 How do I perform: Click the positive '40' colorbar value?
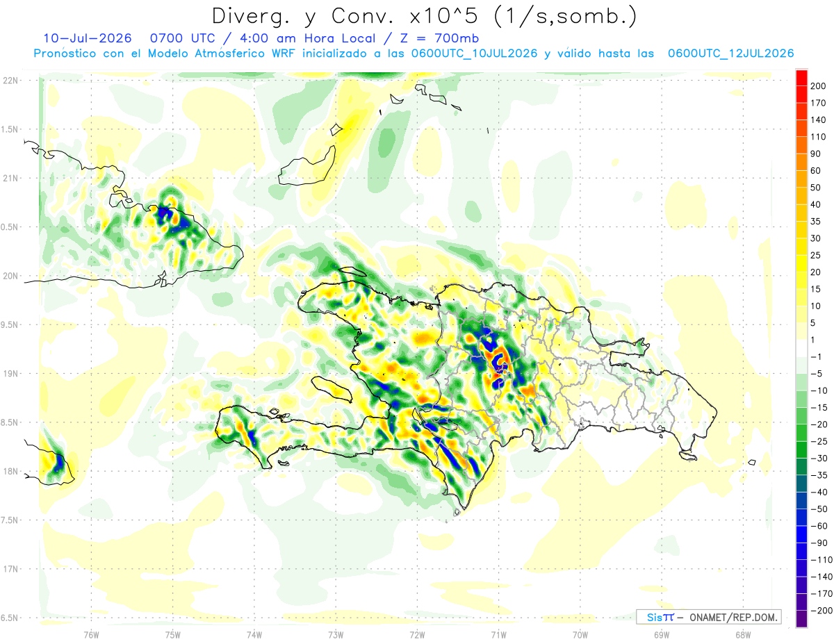[x=817, y=204]
